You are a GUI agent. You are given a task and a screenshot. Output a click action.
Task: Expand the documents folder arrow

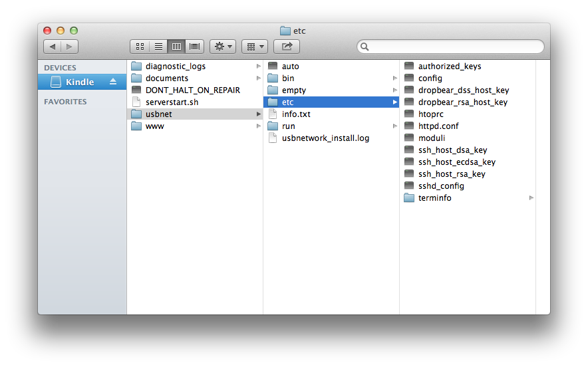tap(258, 78)
